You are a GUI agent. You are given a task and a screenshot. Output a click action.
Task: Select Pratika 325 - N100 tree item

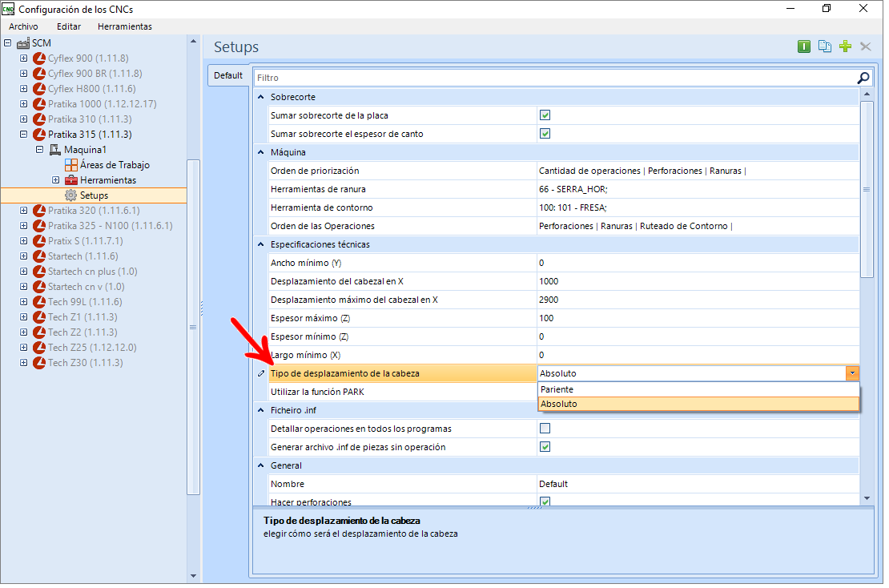coord(110,226)
